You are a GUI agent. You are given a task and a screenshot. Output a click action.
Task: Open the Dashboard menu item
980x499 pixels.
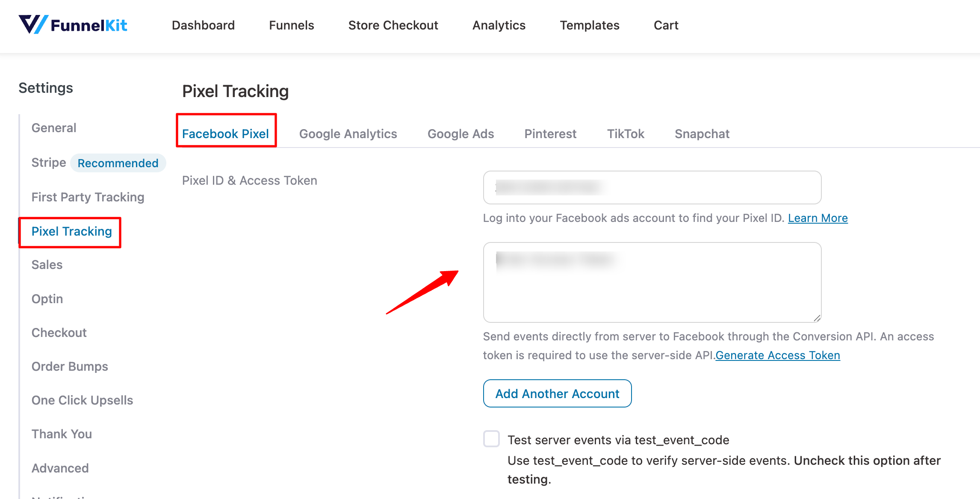(x=203, y=25)
